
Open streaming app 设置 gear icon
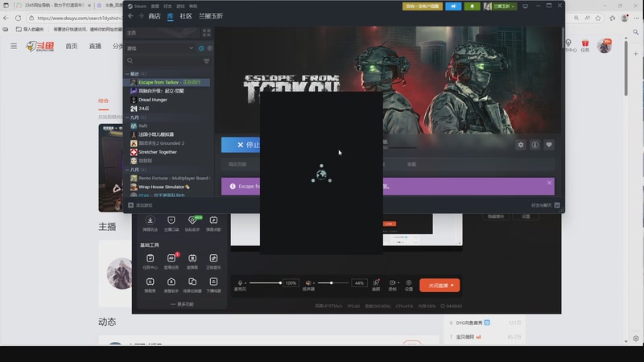409,285
